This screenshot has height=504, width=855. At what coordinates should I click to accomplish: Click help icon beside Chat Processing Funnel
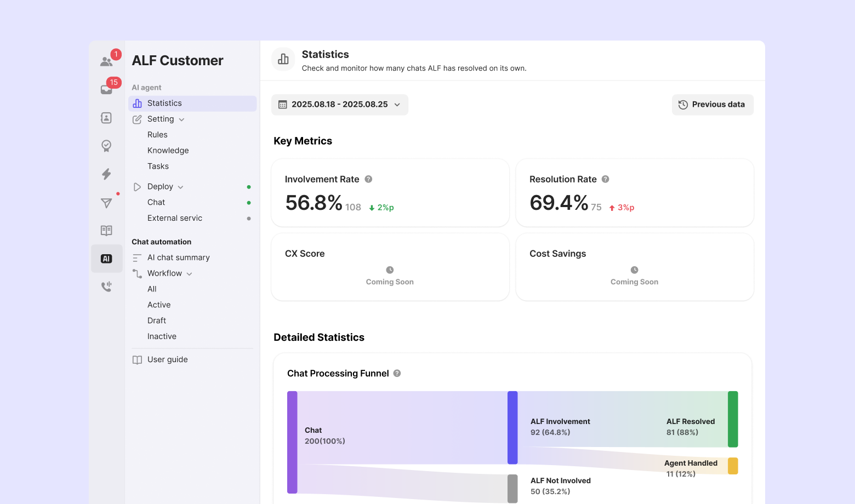click(397, 373)
